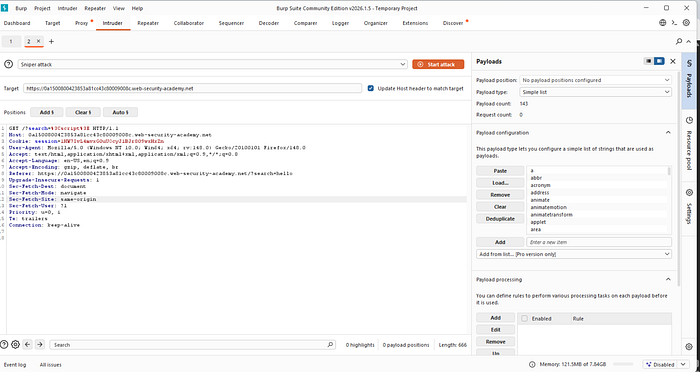Switch to the Repeater tab
The image size is (700, 372).
(148, 23)
